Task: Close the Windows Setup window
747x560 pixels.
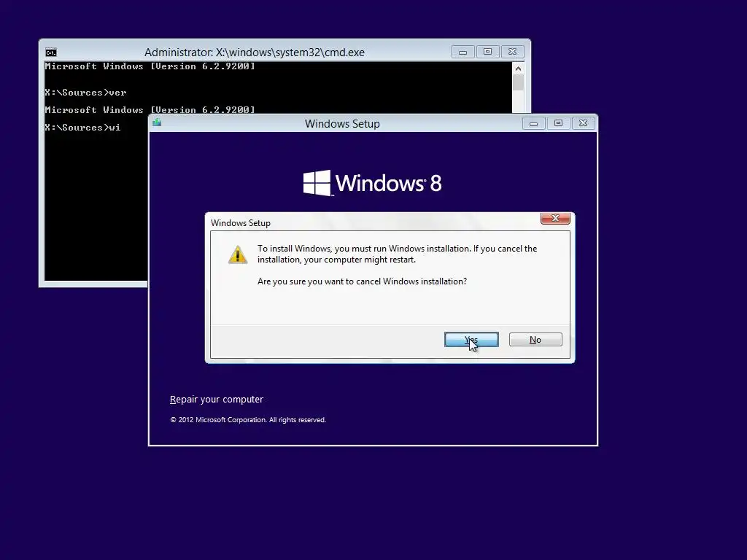Action: point(583,123)
